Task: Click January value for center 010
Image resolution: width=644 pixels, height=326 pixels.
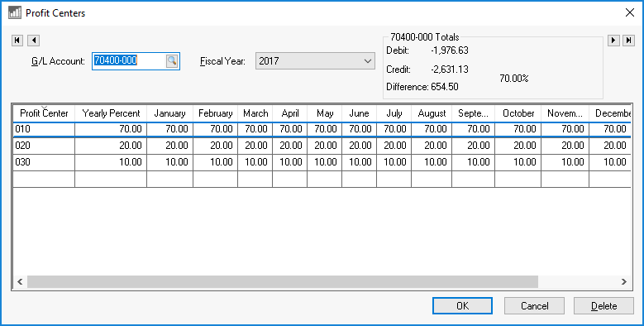Action: coord(169,129)
